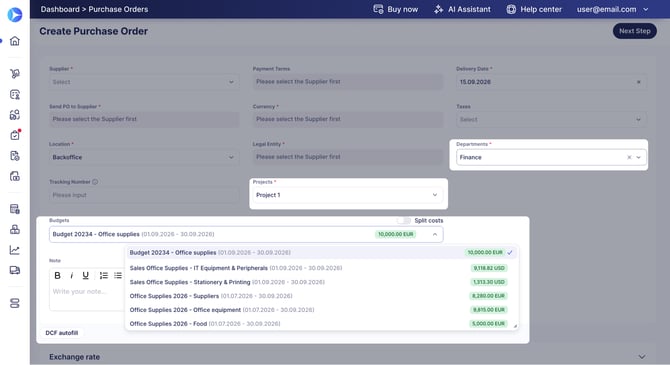Click the Tracking Number input field

click(144, 195)
